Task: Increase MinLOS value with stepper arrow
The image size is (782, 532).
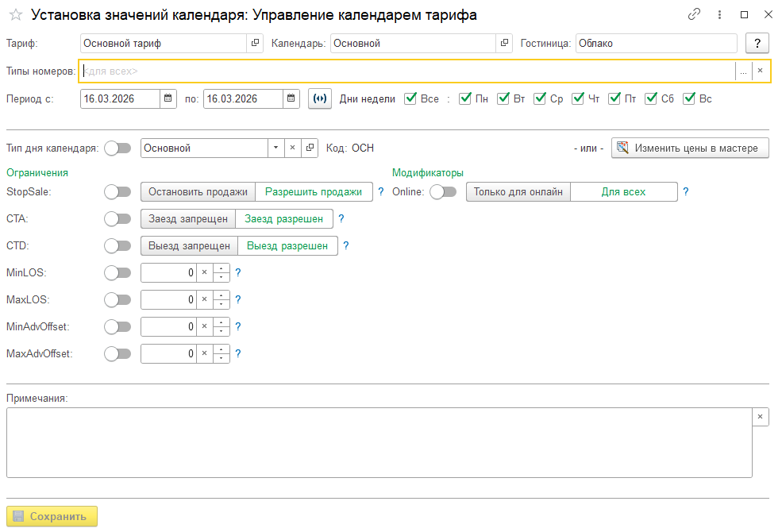Action: (x=222, y=268)
